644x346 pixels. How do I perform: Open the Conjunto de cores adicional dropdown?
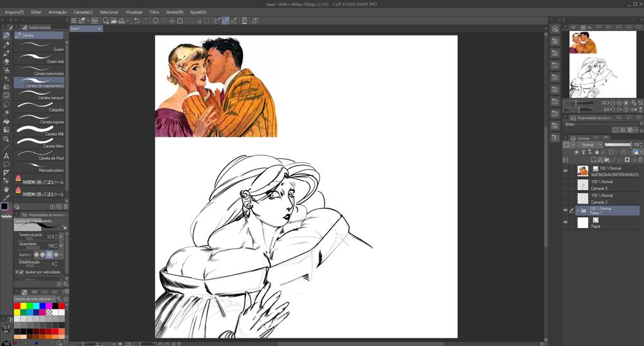click(35, 299)
